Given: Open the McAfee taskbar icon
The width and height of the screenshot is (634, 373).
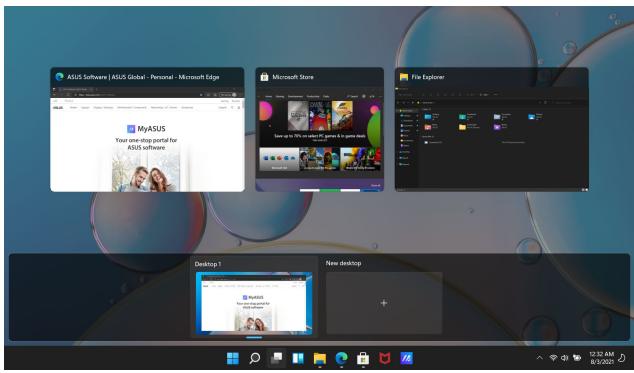Looking at the screenshot, I should pos(385,358).
